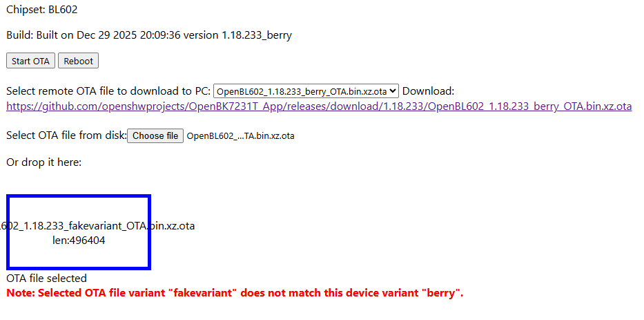Open the GitHub OTA download link

[x=319, y=106]
